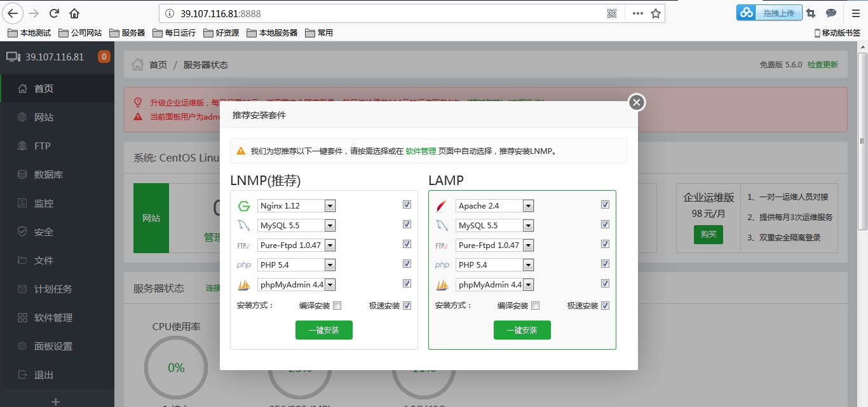Click the home breadcrumb house icon
The height and width of the screenshot is (407, 868).
click(x=137, y=64)
